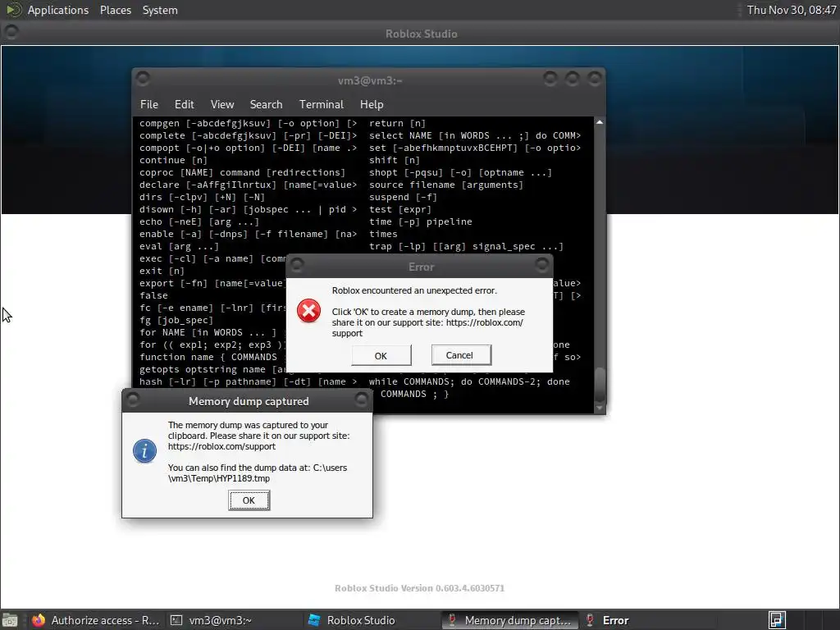
Task: Click terminal line 'shift [n]'
Action: coord(395,160)
